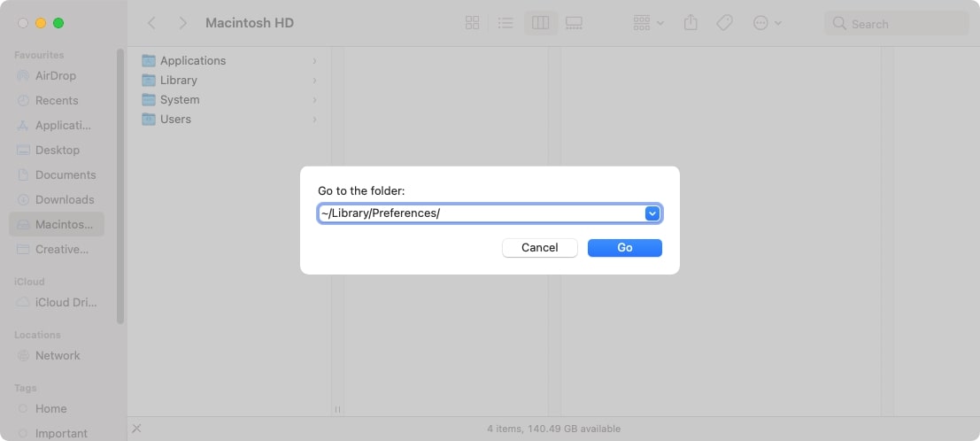
Task: Click the '4 items, 140.49 GB available' status text
Action: (554, 429)
